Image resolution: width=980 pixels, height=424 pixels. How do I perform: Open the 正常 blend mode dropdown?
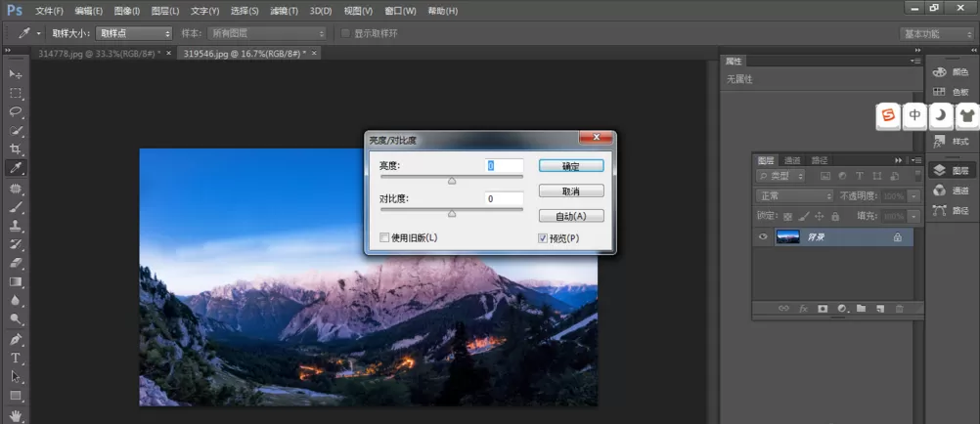(x=794, y=196)
